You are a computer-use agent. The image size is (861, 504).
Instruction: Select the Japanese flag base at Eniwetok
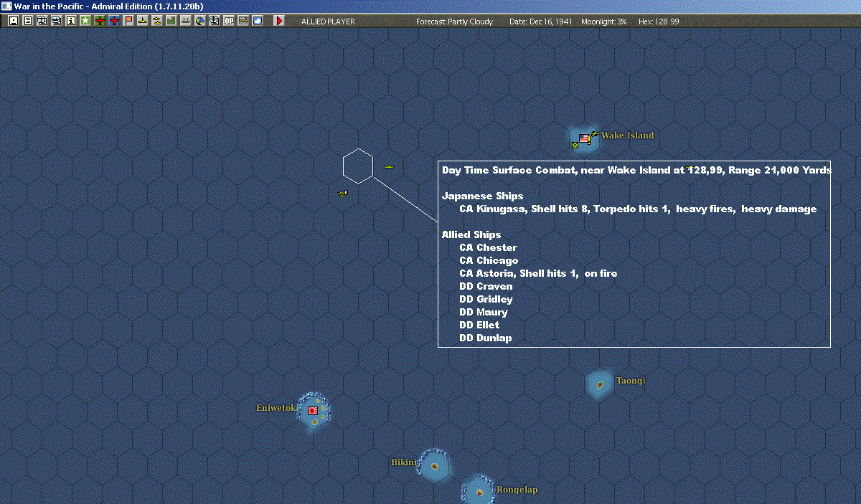[x=313, y=411]
